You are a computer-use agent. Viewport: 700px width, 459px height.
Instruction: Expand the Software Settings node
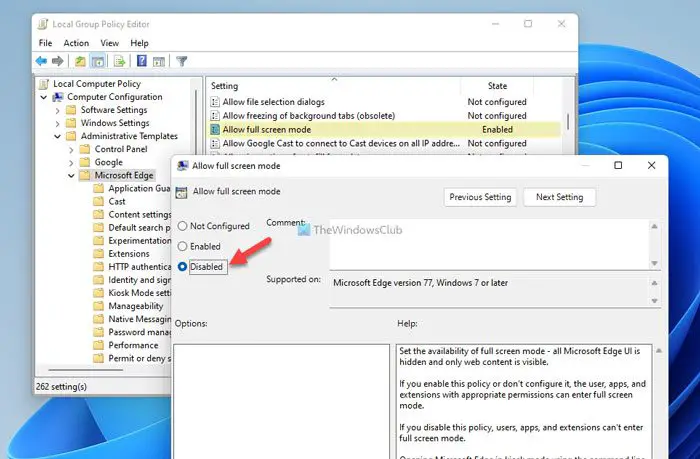(58, 110)
